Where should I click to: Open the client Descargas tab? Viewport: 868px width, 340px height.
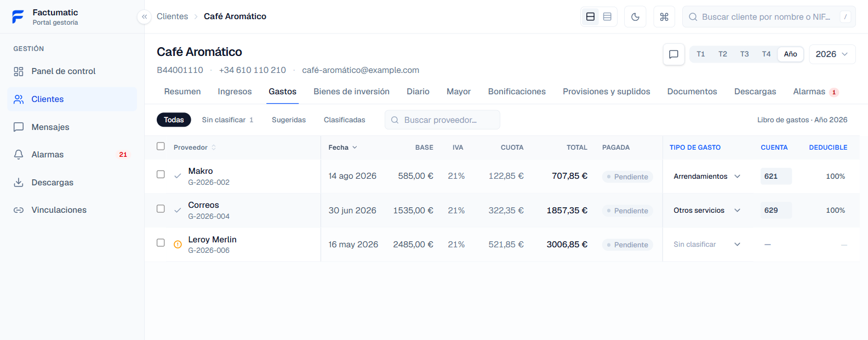tap(755, 92)
